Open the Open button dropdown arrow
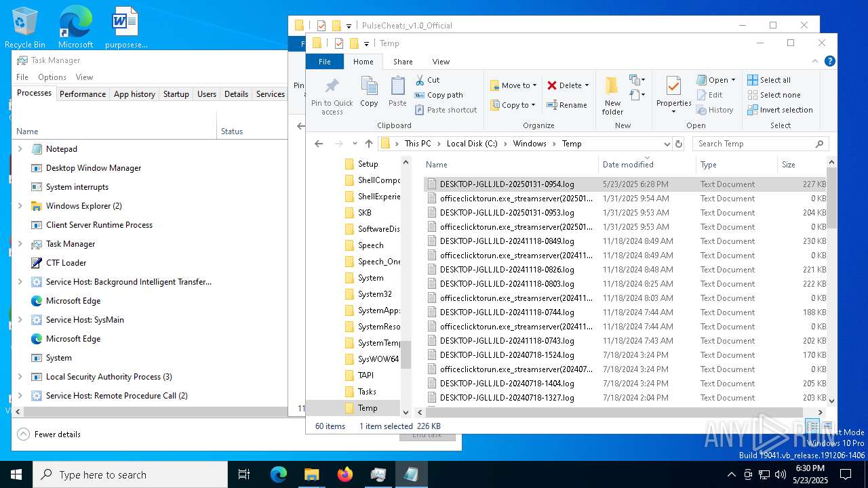 (x=734, y=80)
